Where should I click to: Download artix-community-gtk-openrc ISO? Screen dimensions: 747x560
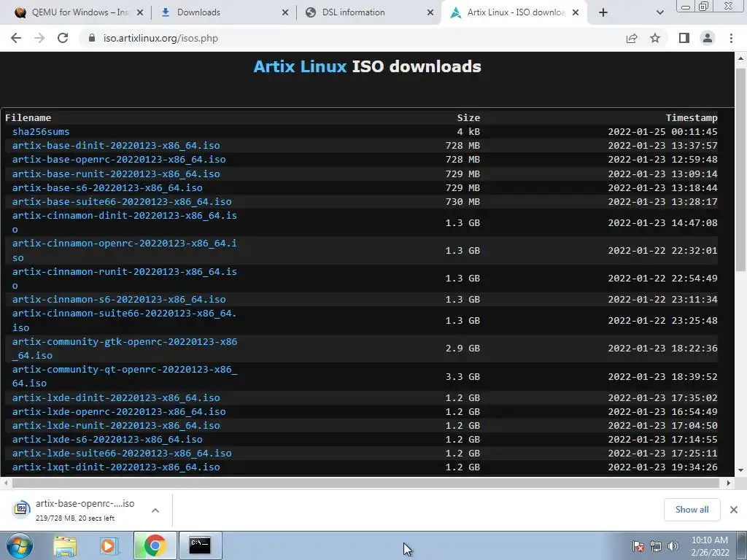[x=124, y=349]
